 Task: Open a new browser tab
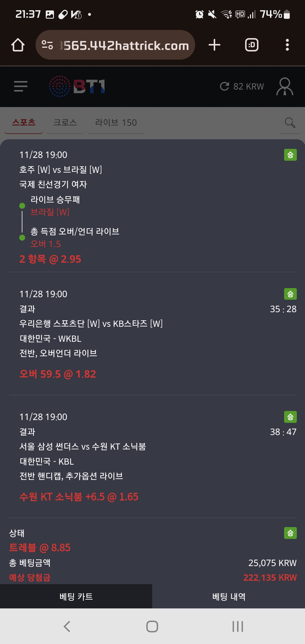214,45
